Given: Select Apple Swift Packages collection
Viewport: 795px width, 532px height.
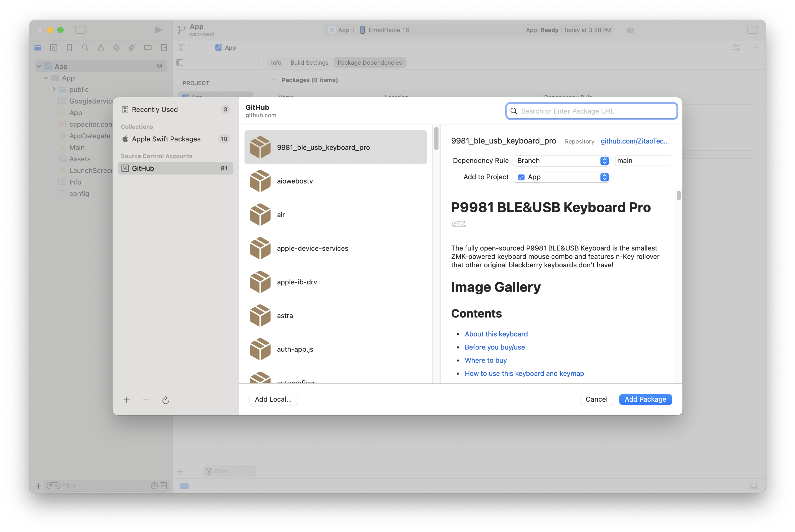Looking at the screenshot, I should tap(166, 139).
